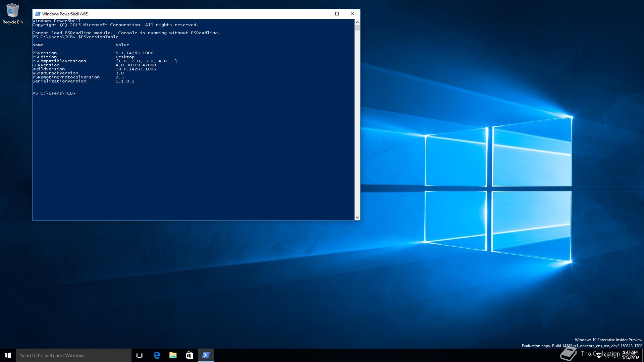Click the CLRVersion row name
Image resolution: width=644 pixels, height=362 pixels.
(46, 65)
